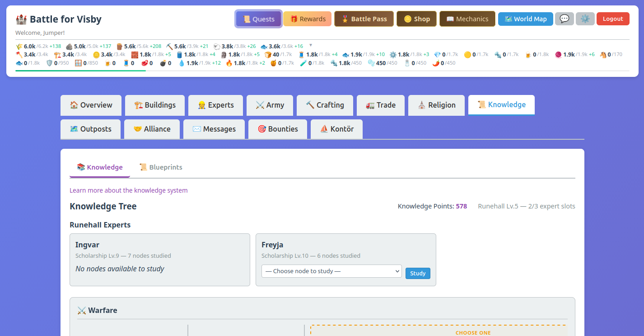
Task: Click the Warfare section heading
Action: [x=97, y=310]
